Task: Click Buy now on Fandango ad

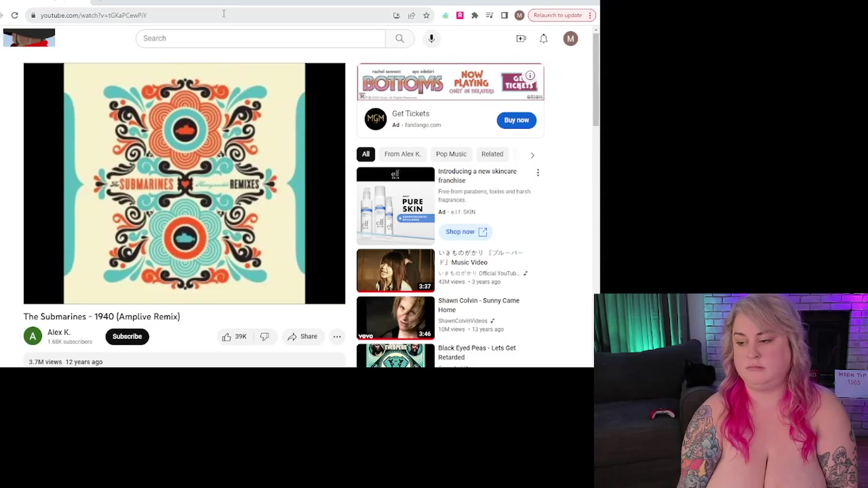Action: coord(516,120)
